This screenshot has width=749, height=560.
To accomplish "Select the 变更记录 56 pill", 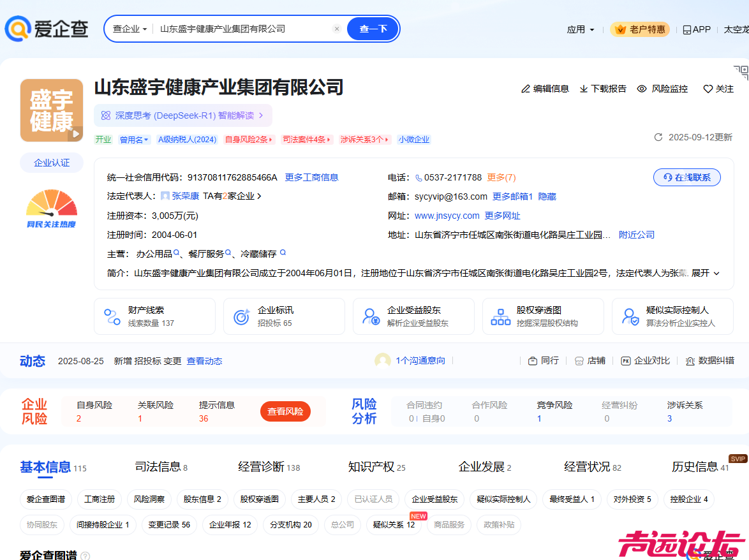I will [x=169, y=525].
